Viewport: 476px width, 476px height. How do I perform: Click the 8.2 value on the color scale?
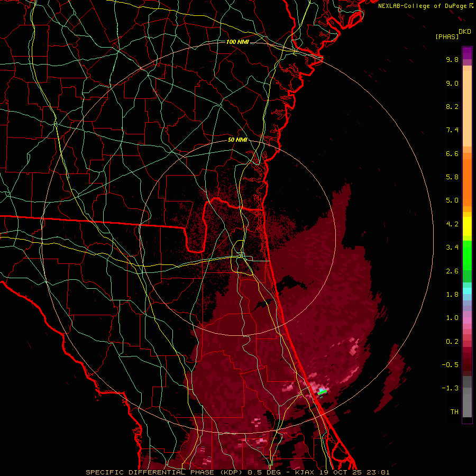click(452, 106)
